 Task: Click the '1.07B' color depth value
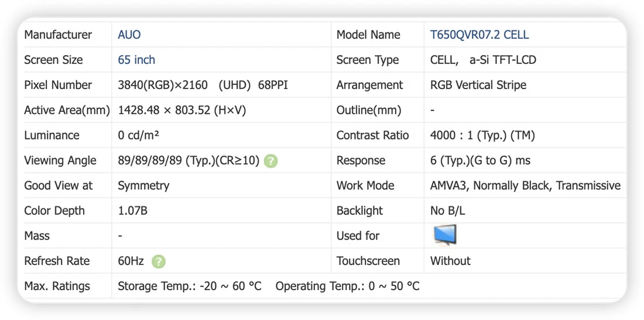coord(132,210)
